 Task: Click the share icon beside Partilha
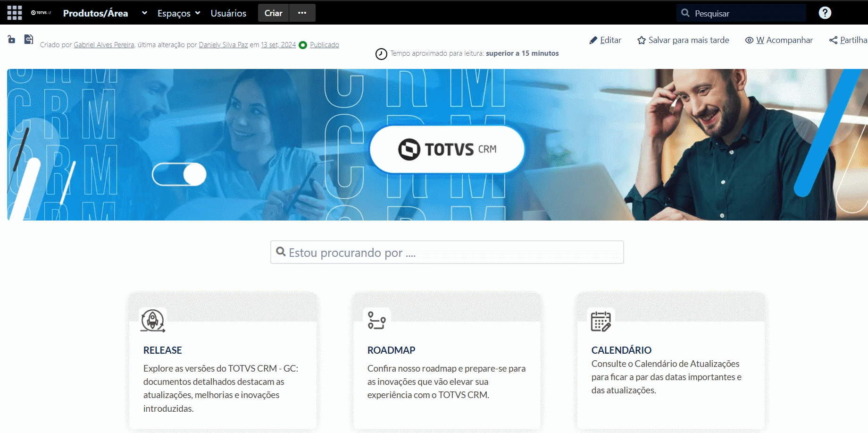click(833, 40)
